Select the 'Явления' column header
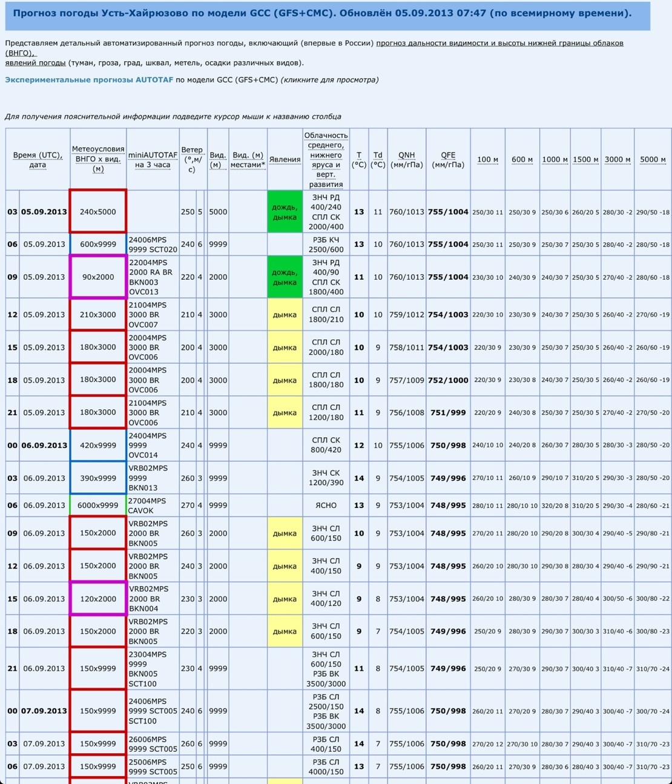672x784 pixels. click(x=285, y=160)
